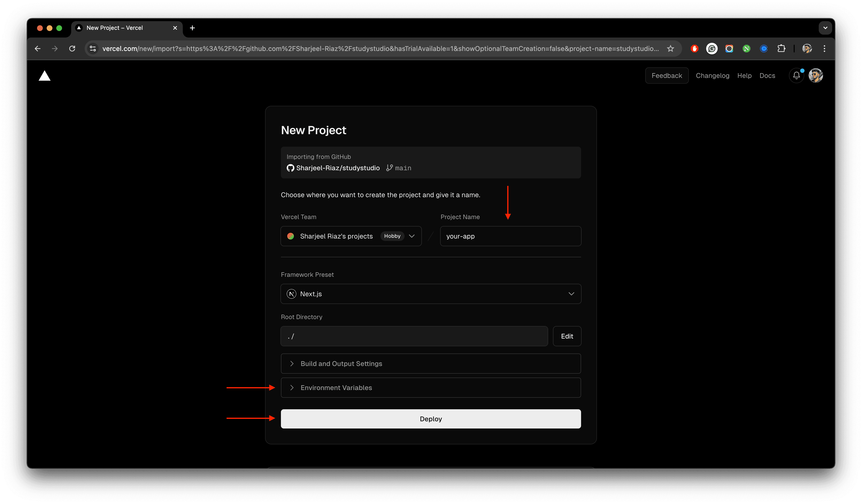Click Edit for Root Directory

click(567, 336)
